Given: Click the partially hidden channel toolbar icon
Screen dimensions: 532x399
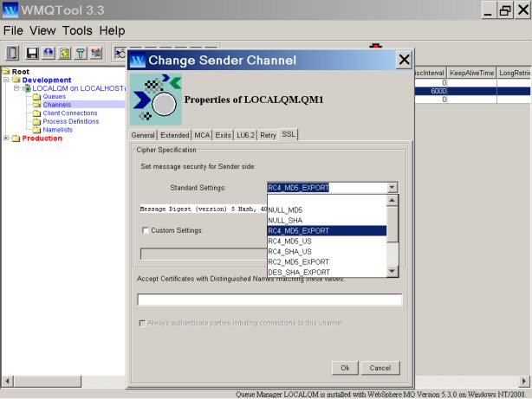Looking at the screenshot, I should pyautogui.click(x=120, y=53).
